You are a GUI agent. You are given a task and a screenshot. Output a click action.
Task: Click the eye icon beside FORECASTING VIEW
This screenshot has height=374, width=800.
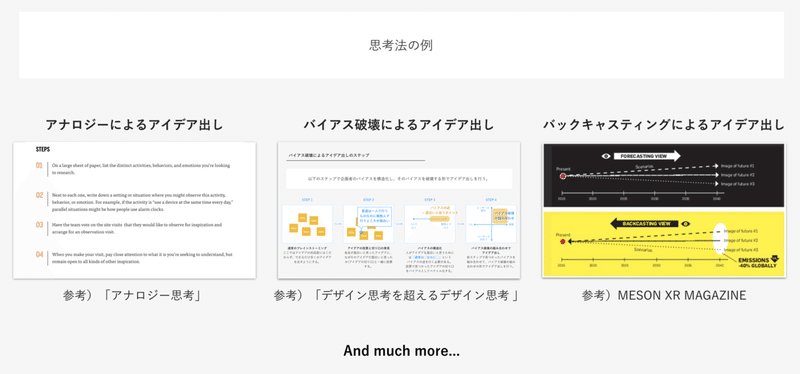coord(606,156)
